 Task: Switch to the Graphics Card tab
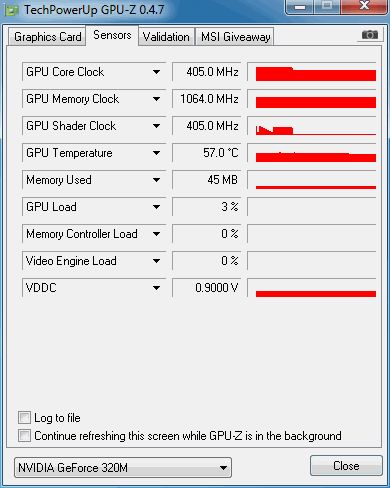coord(47,37)
